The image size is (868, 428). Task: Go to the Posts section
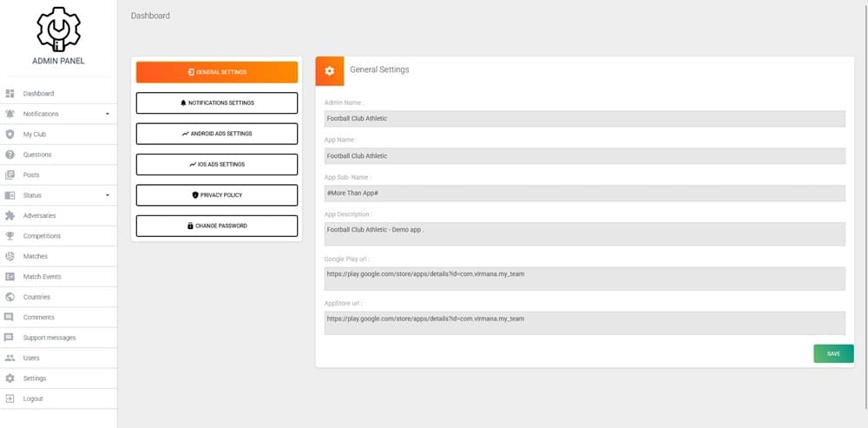31,174
